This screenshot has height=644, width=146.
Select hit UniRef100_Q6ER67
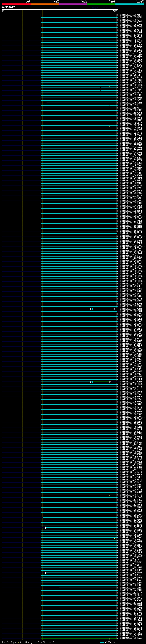pyautogui.click(x=131, y=45)
